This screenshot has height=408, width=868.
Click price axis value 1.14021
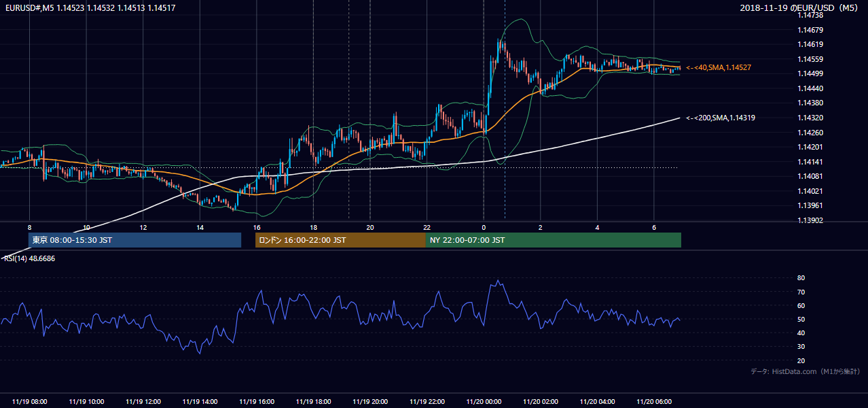click(x=810, y=191)
